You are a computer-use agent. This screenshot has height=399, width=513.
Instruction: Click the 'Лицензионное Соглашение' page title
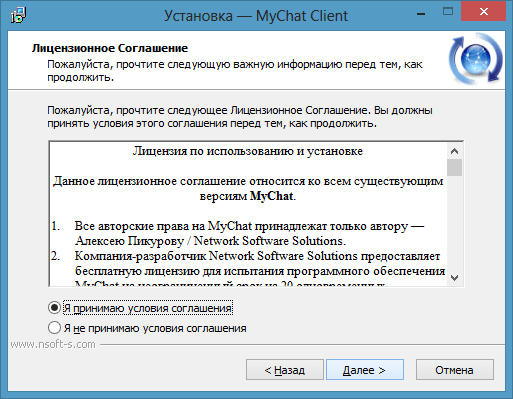(110, 48)
